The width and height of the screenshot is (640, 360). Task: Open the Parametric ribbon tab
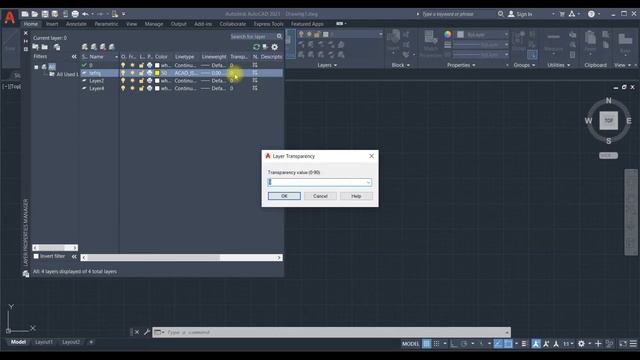coord(106,24)
